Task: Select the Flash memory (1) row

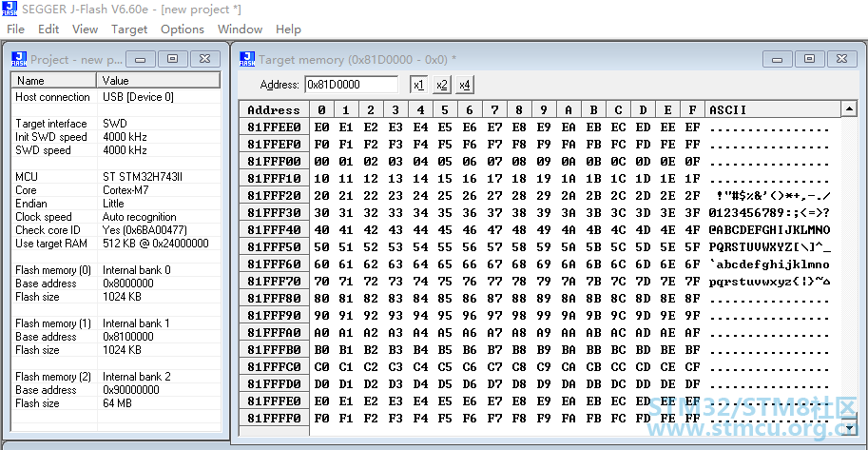Action: pos(115,323)
